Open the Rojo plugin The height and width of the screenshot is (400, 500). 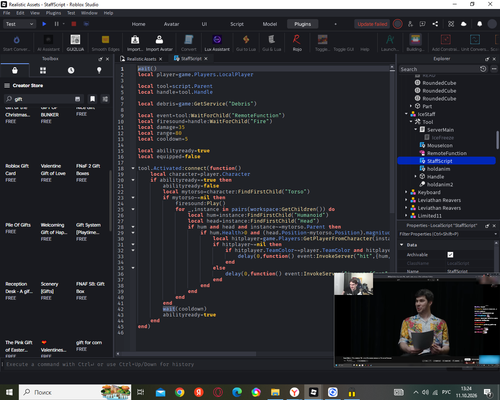[x=297, y=43]
